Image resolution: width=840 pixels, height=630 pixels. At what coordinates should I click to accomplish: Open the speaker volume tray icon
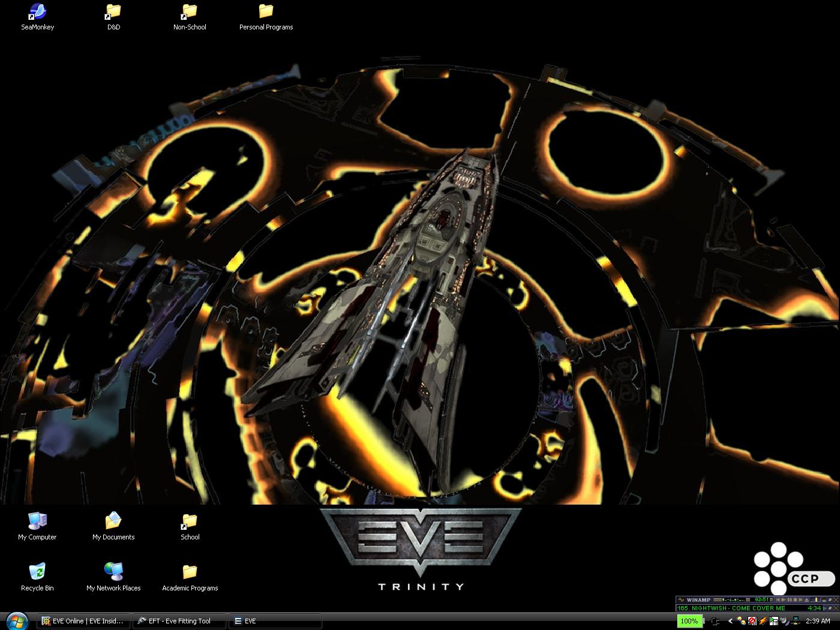click(785, 621)
